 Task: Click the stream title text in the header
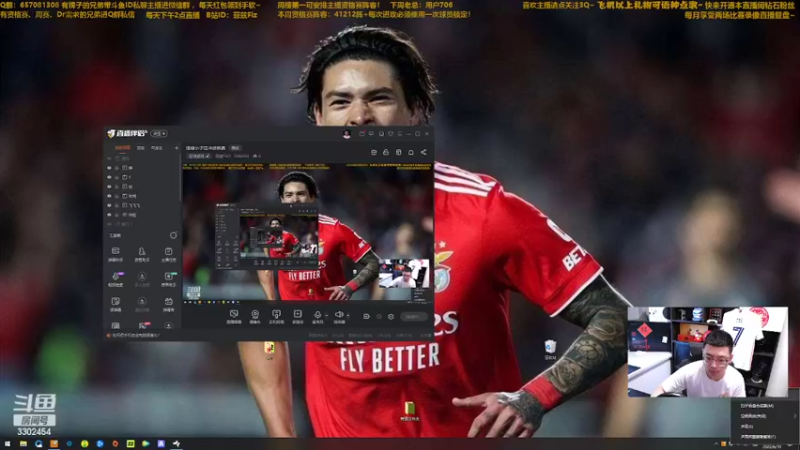coord(205,148)
